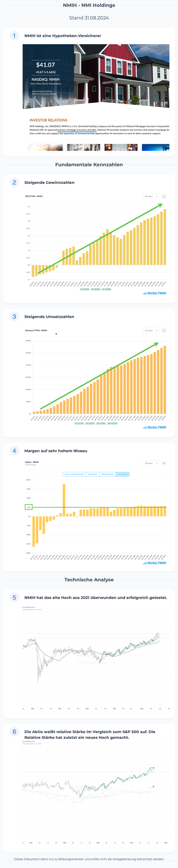Image resolution: width=178 pixels, height=868 pixels.
Task: Close the Revenue (TTM) chart
Action: point(164,331)
